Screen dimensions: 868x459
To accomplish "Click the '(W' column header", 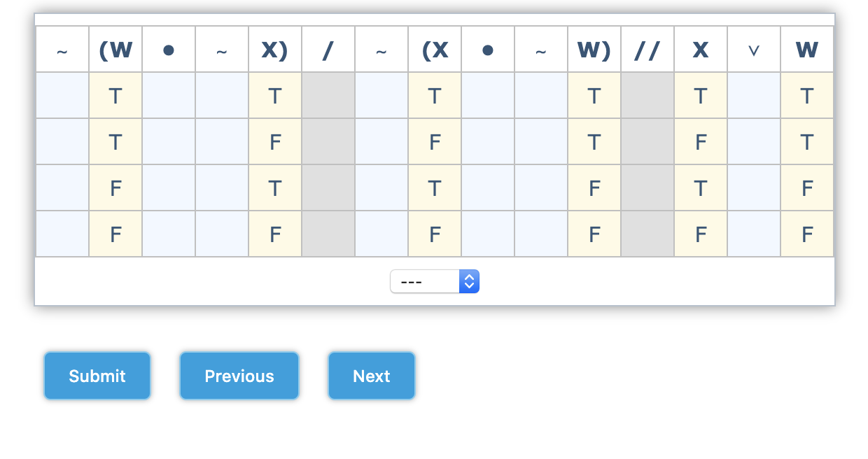I will [115, 49].
